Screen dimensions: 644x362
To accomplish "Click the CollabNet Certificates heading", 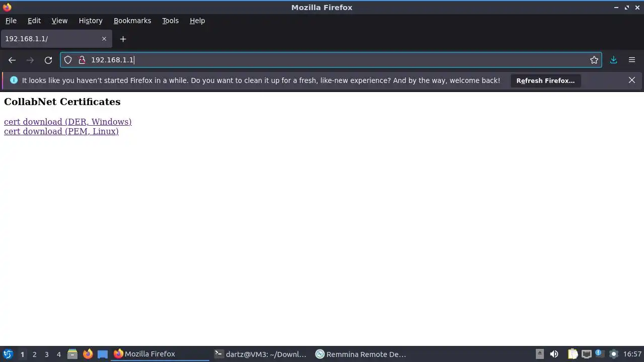I will click(x=62, y=102).
